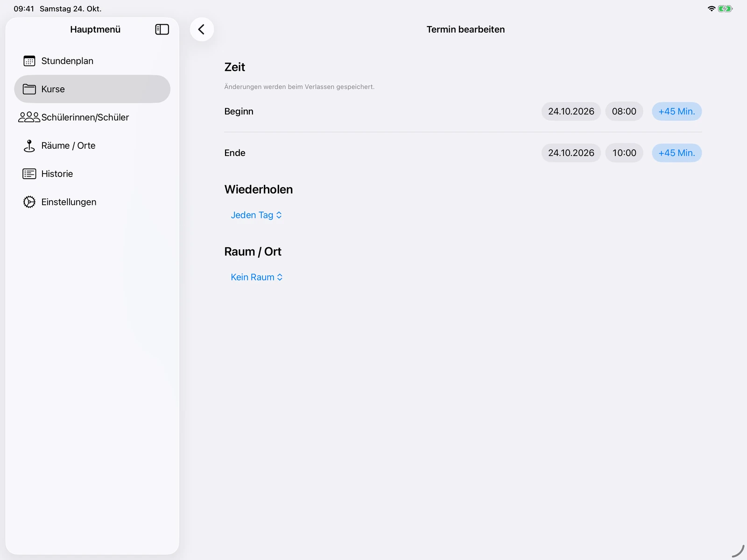
Task: Open Historie menu entry
Action: (x=92, y=174)
